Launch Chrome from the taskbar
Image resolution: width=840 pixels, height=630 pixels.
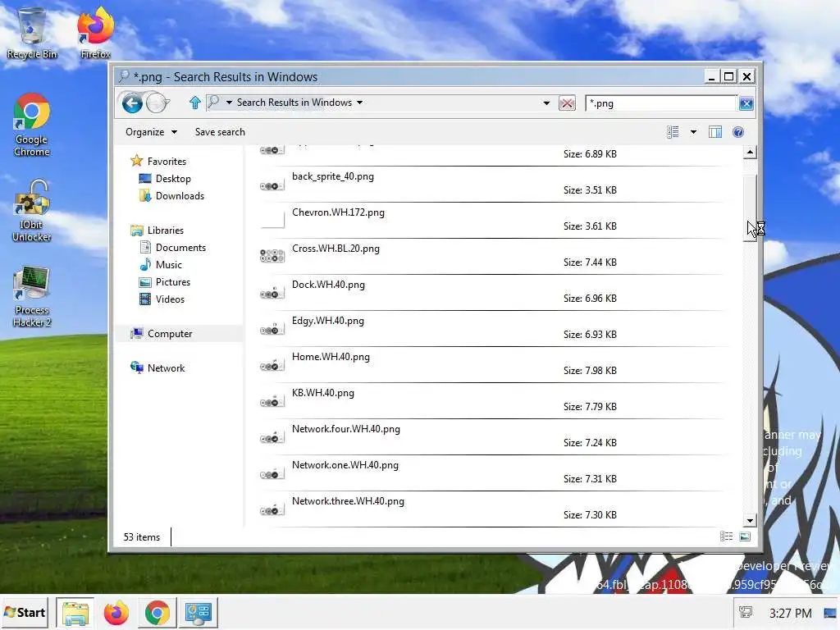[157, 613]
